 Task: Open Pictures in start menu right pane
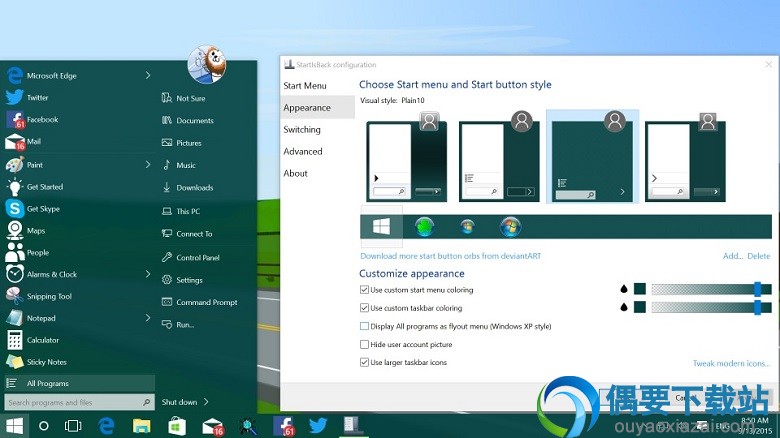pyautogui.click(x=182, y=143)
